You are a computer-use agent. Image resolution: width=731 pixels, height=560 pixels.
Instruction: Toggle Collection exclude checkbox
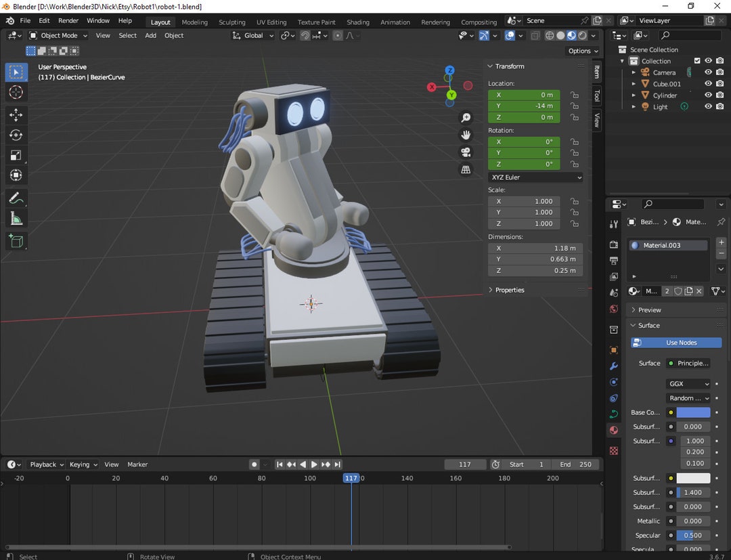[697, 61]
